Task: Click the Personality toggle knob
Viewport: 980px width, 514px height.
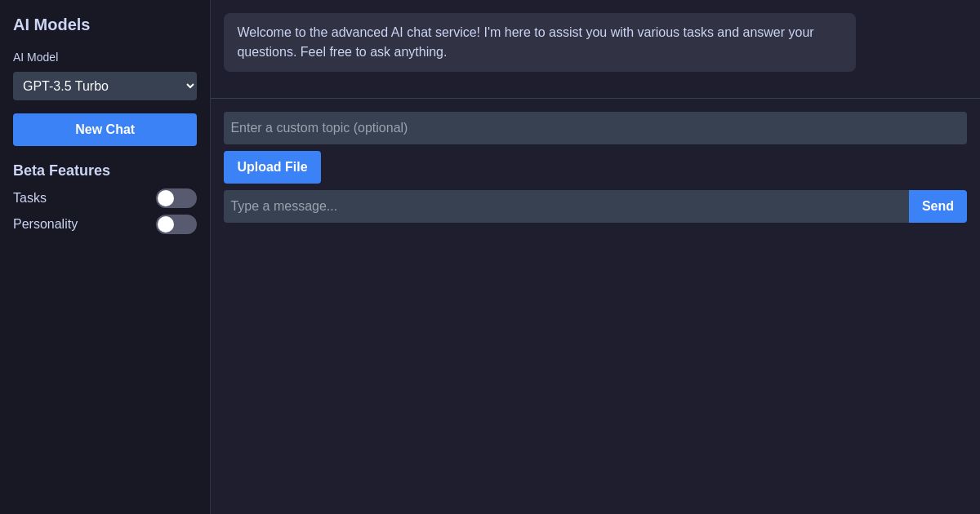Action: click(166, 224)
